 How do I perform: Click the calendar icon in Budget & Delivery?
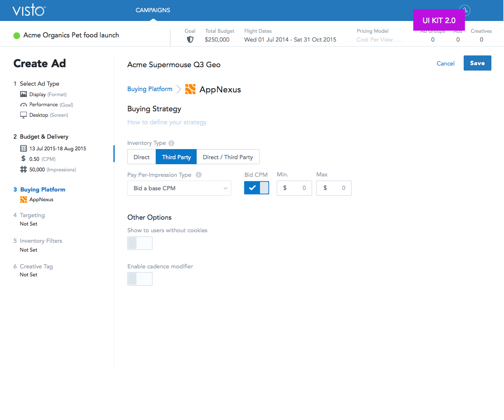(x=24, y=148)
